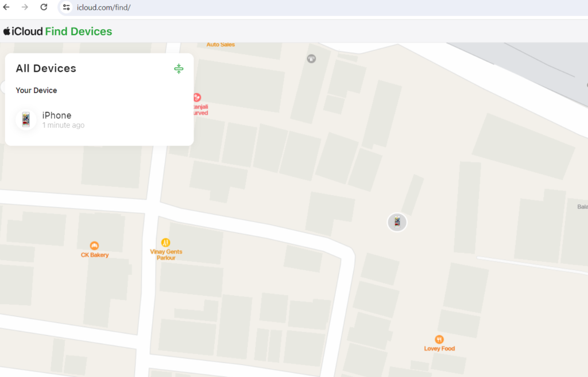This screenshot has height=377, width=588.
Task: Click the '1 minute ago' status text
Action: 63,125
